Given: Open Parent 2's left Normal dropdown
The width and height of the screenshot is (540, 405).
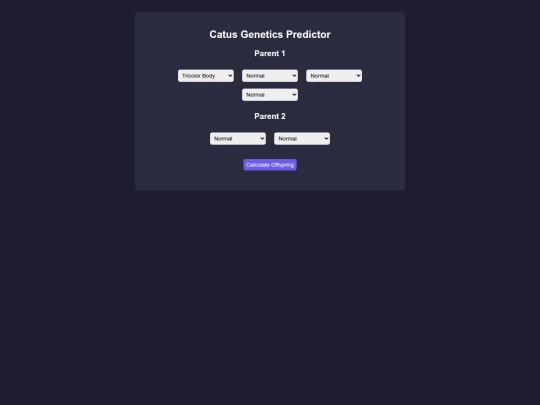Looking at the screenshot, I should [x=238, y=138].
